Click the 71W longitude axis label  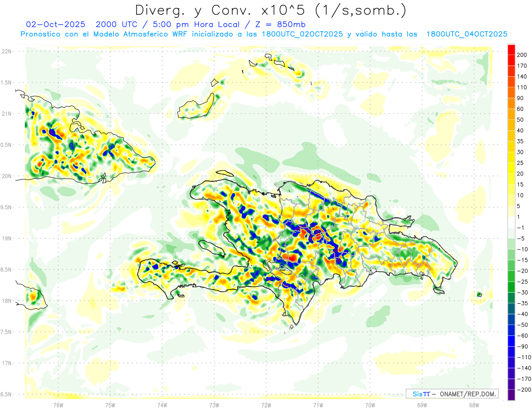point(318,405)
